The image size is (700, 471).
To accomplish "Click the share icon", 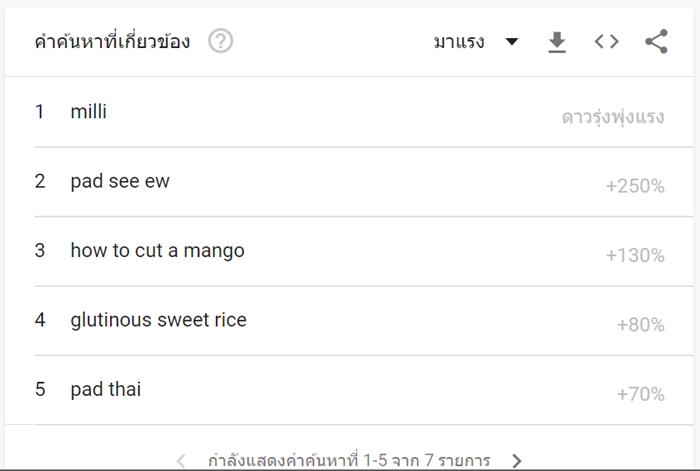I will point(656,42).
